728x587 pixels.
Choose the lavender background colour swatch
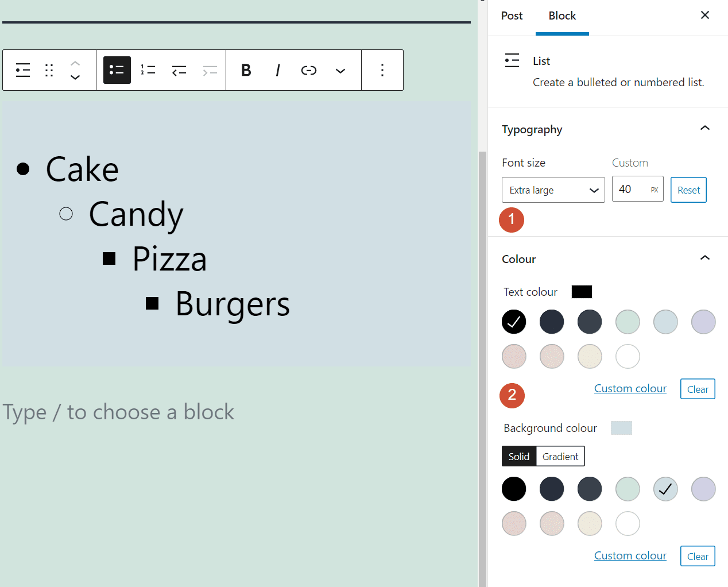[703, 489]
